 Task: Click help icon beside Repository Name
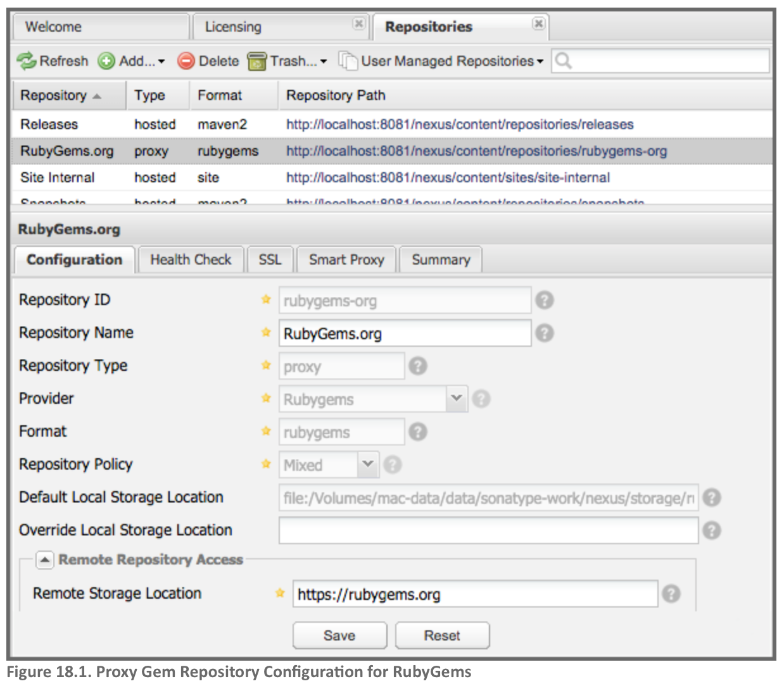pyautogui.click(x=544, y=333)
